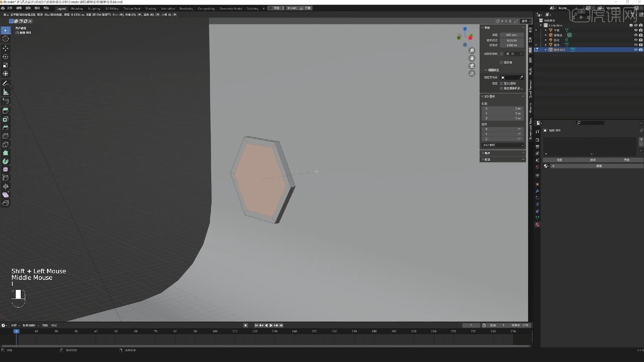Switch to the Geometry Nodes workspace tab

(x=231, y=8)
